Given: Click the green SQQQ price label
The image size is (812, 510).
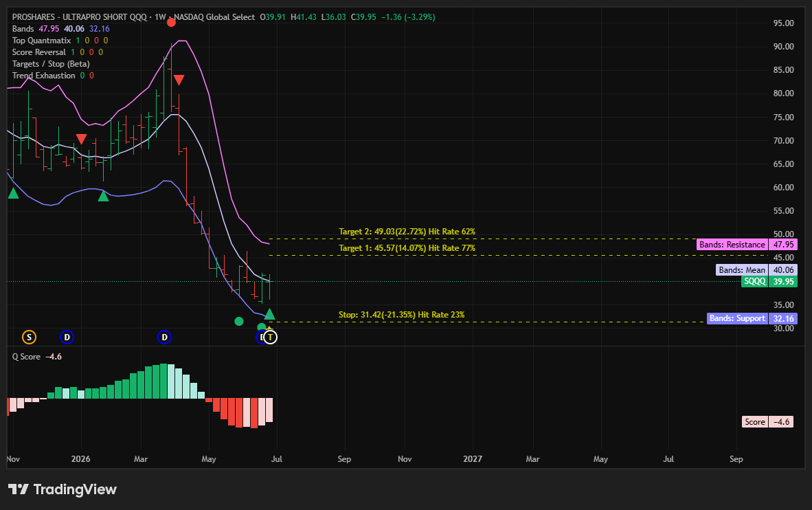Looking at the screenshot, I should (x=754, y=281).
